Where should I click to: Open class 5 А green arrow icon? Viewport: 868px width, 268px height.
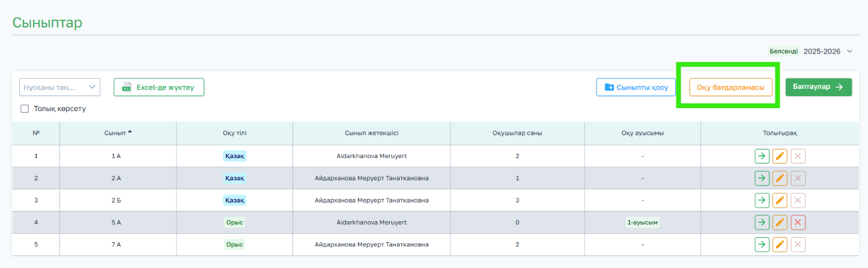(762, 222)
